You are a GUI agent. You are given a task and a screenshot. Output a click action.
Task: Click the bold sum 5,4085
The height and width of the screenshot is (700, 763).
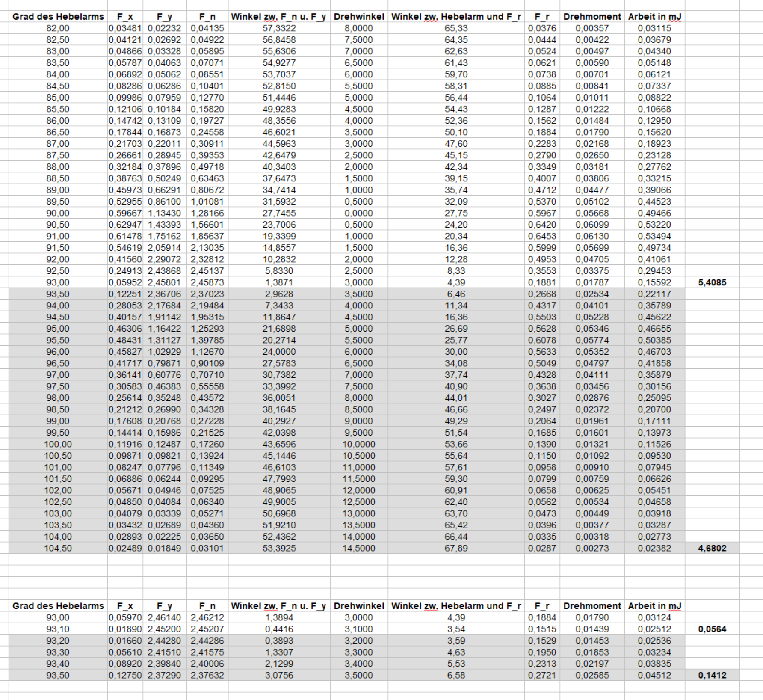(712, 282)
